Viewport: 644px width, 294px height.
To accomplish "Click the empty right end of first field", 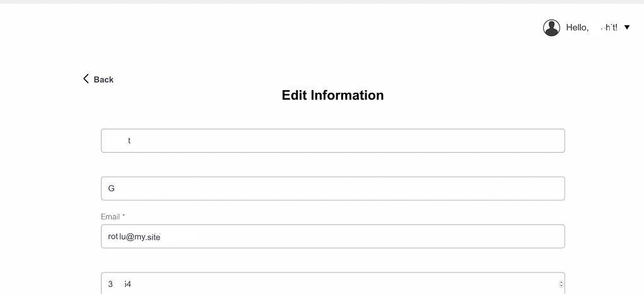I will click(x=505, y=141).
